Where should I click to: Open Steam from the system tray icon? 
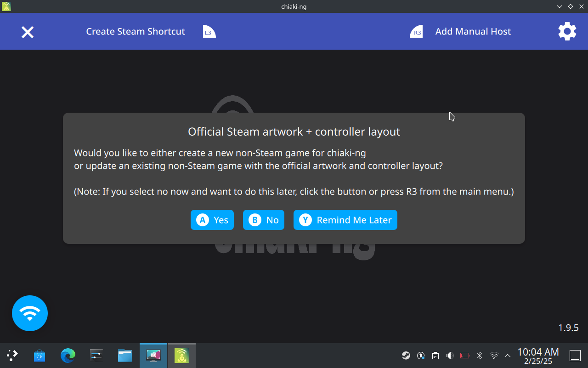point(406,355)
